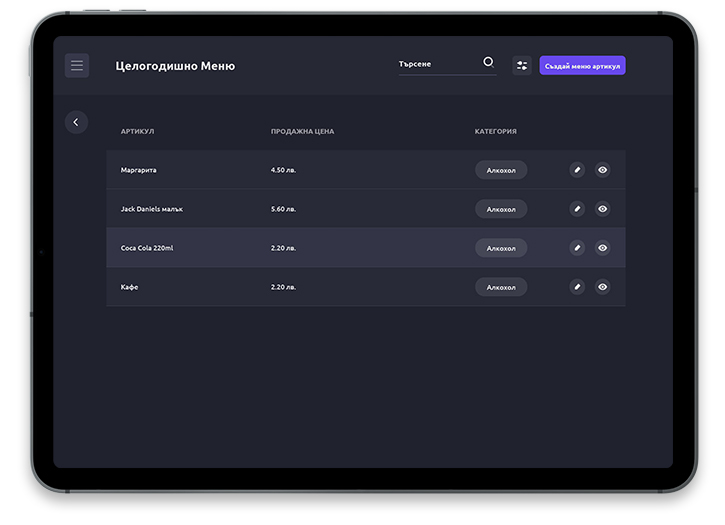
Task: Go back with the left chevron button
Action: pos(76,122)
